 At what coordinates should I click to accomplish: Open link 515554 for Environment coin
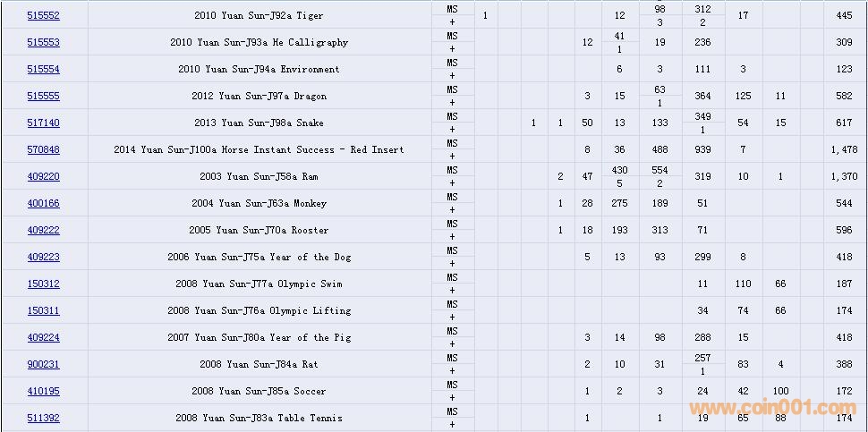[x=43, y=69]
